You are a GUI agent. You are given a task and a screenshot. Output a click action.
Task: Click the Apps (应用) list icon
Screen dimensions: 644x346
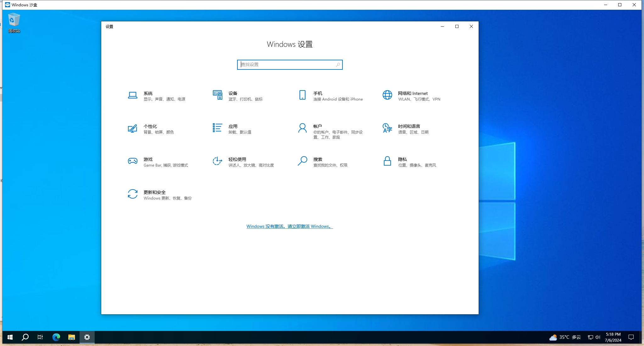[217, 128]
